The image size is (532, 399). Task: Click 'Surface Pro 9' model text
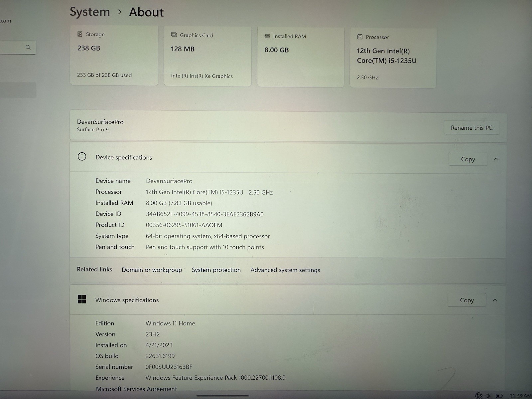point(93,130)
